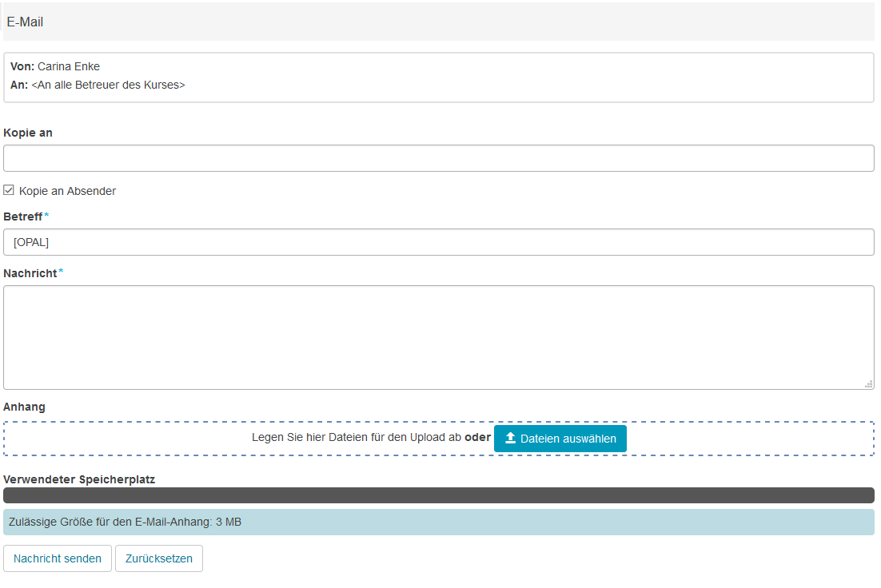The image size is (881, 588).
Task: Click inside the Kopie an input field
Action: tap(440, 158)
